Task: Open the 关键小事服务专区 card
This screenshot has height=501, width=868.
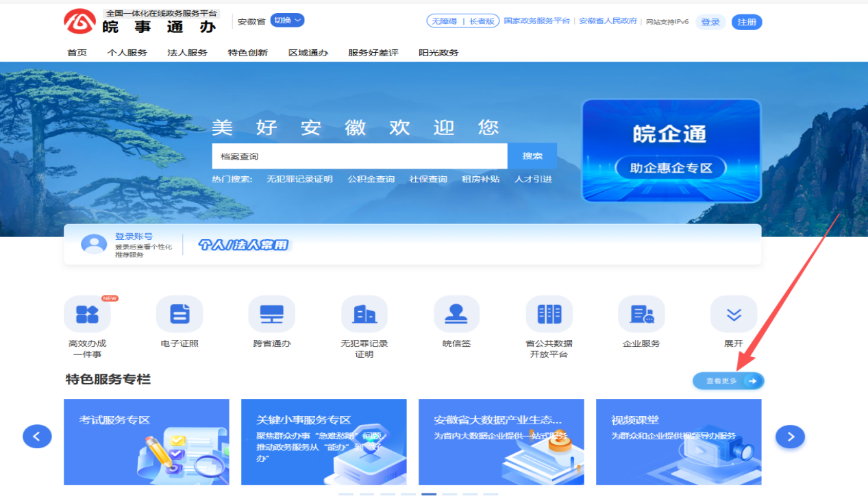Action: click(x=324, y=442)
